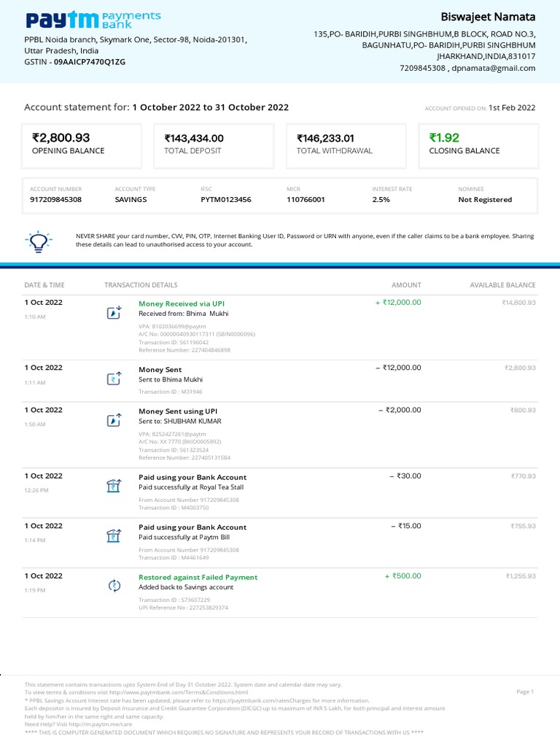The height and width of the screenshot is (747, 560).
Task: Click the ₹2,800.93 opening balance value
Action: [x=61, y=138]
